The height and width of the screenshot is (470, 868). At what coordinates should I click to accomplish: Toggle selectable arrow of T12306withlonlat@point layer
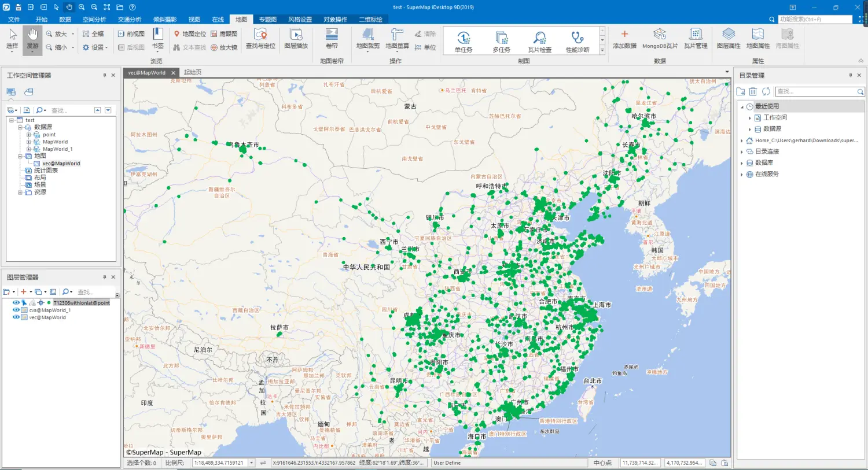(24, 302)
